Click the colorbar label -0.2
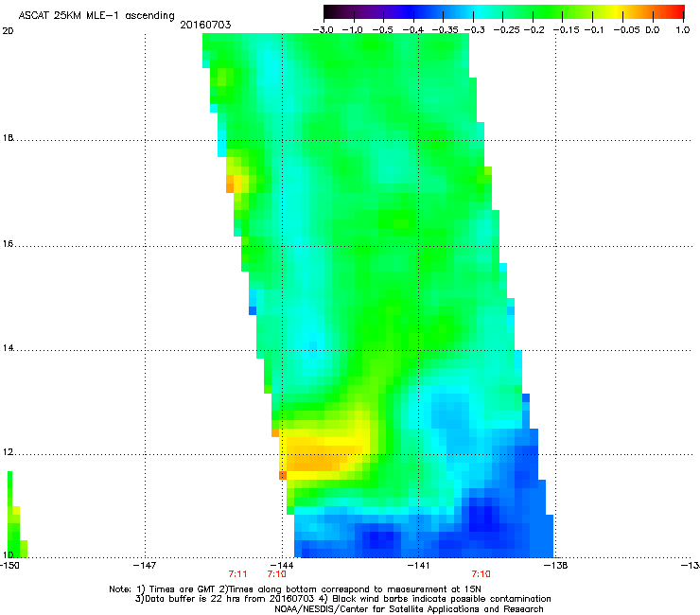700x615 pixels. [x=534, y=30]
